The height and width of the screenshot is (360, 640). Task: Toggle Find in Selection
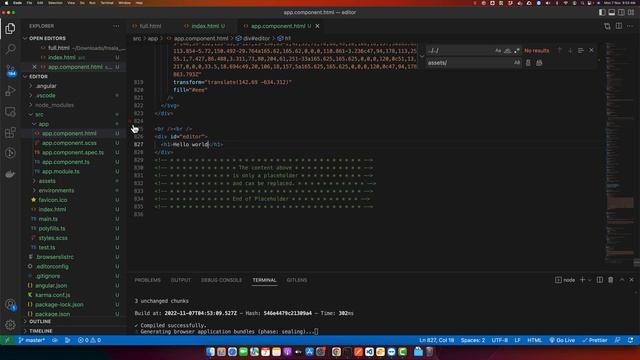click(581, 50)
